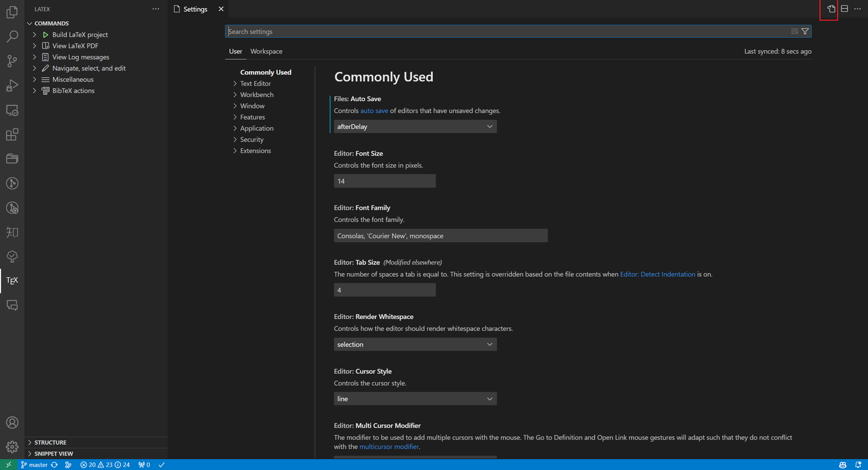Switch to the Workspace settings tab
This screenshot has width=868, height=470.
coord(266,51)
